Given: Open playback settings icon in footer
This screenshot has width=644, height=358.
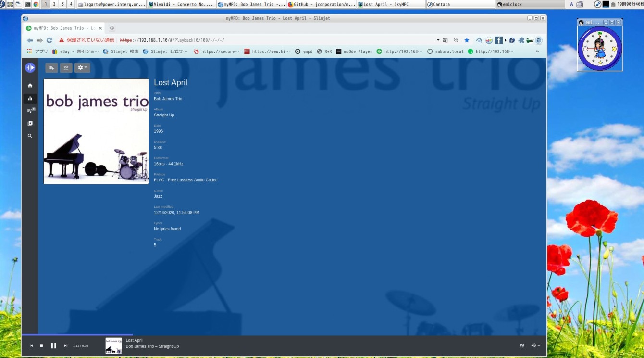Looking at the screenshot, I should [522, 345].
